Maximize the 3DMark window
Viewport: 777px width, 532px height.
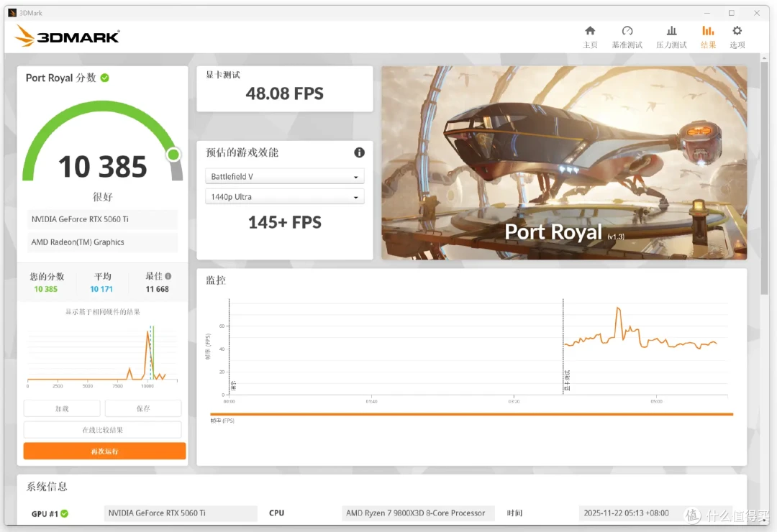[x=732, y=13]
